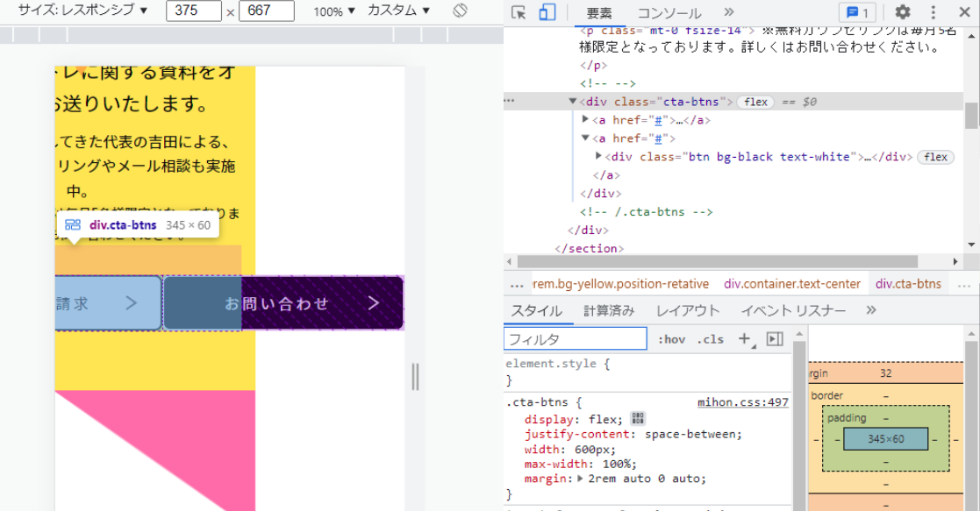
Task: Click the justify-content space-between value
Action: (692, 434)
